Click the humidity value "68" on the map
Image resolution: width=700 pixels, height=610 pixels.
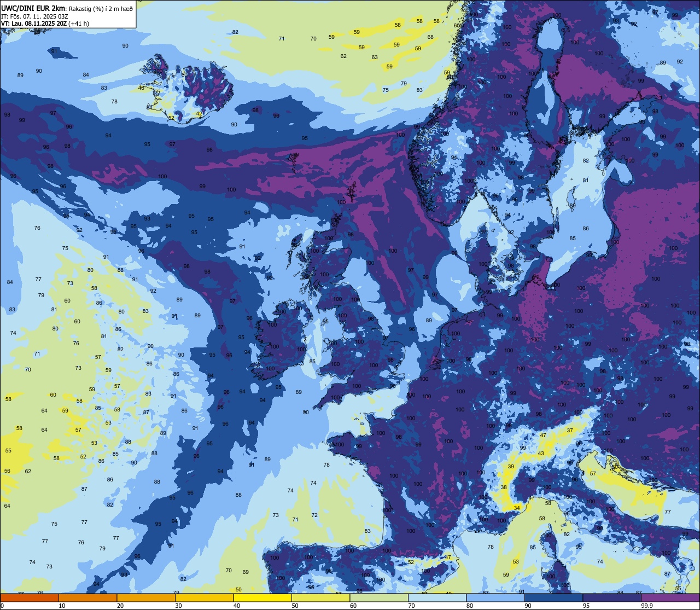[430, 37]
